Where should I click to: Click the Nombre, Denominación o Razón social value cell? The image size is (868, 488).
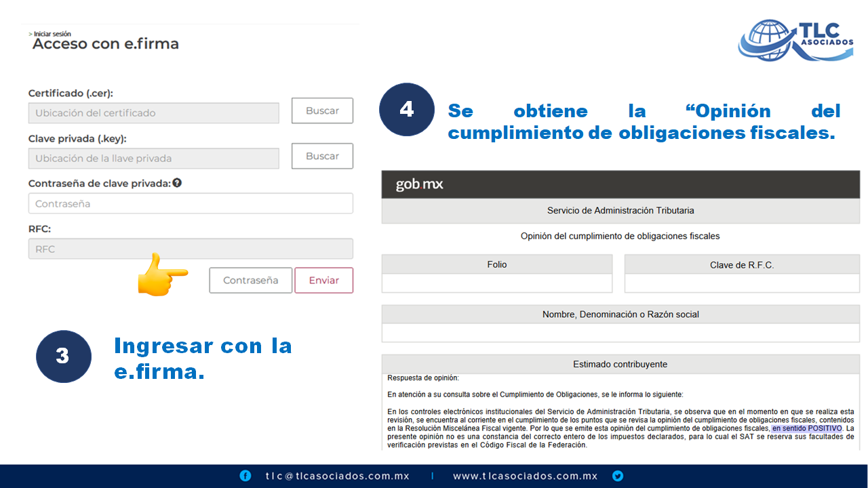point(620,333)
